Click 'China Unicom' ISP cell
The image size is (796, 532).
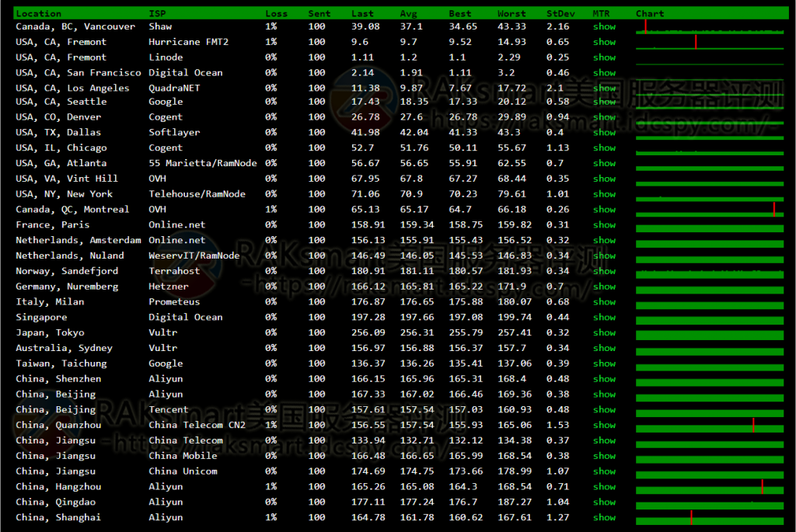click(183, 471)
